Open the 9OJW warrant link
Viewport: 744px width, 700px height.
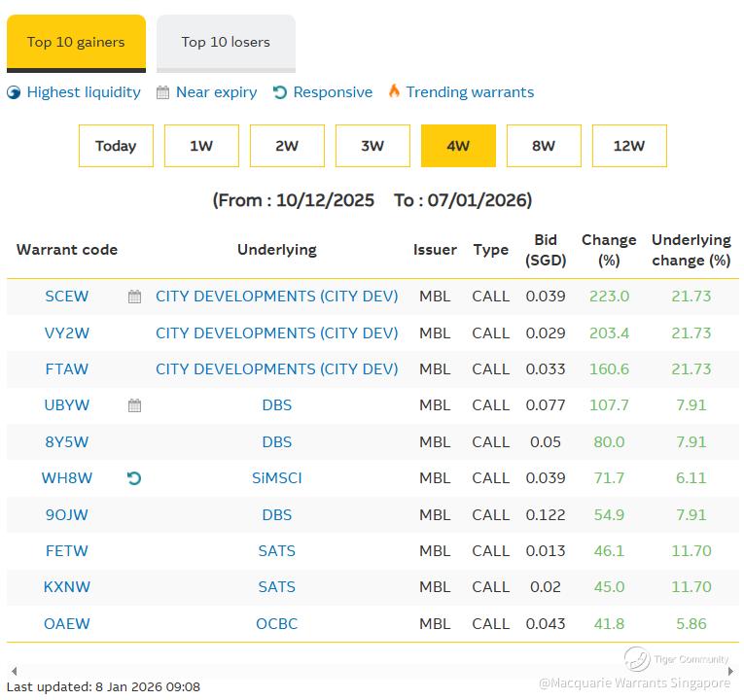coord(67,514)
